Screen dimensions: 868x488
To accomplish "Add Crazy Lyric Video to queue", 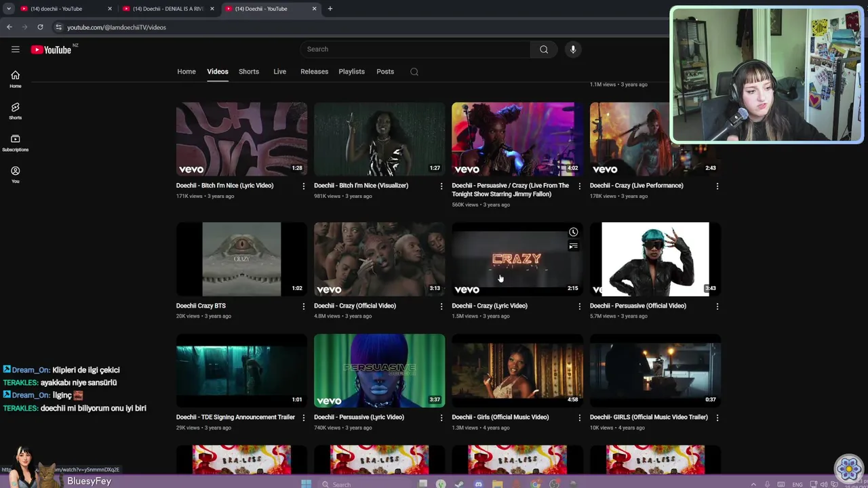I will (573, 246).
